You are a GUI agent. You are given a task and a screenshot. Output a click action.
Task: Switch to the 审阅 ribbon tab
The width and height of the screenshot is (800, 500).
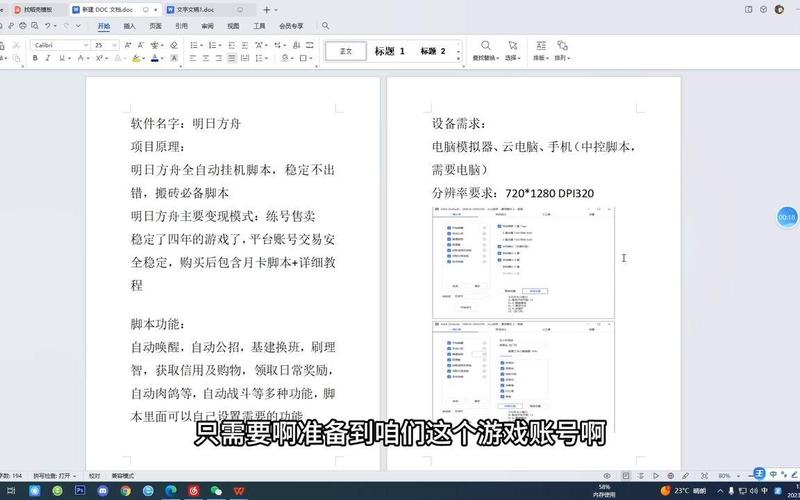point(207,26)
